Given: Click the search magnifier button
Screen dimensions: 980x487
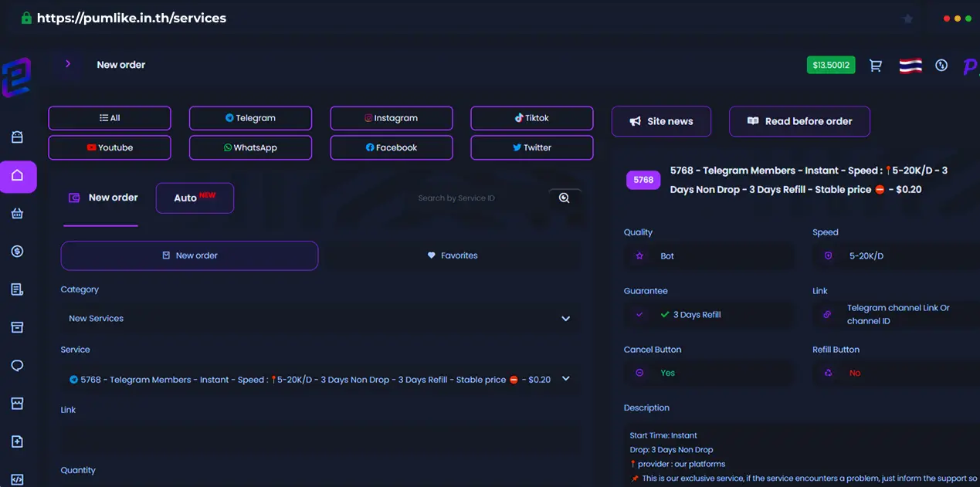Looking at the screenshot, I should (x=565, y=198).
